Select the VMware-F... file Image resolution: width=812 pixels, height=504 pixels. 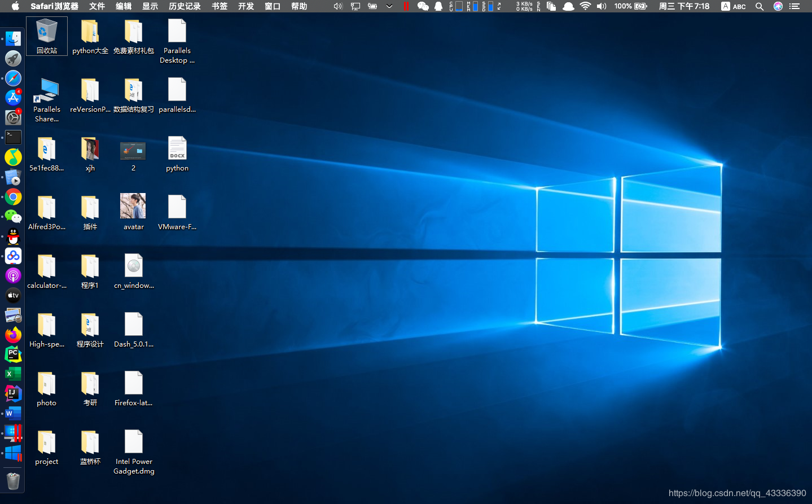click(x=177, y=212)
